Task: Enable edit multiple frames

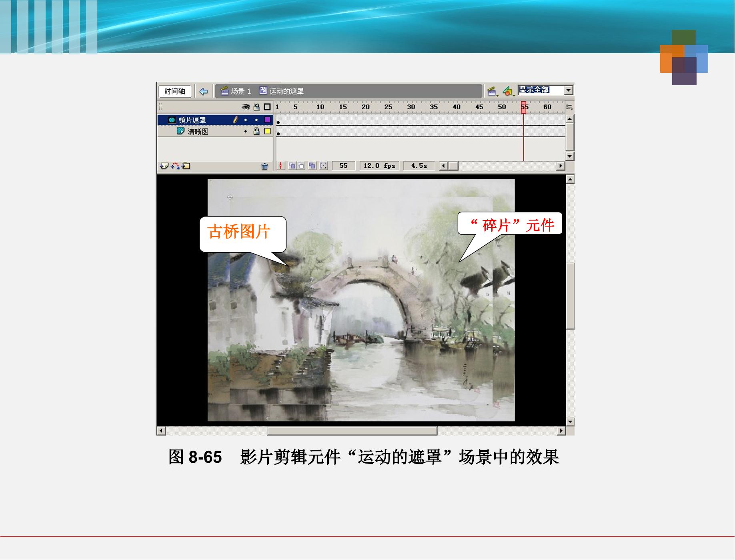Action: coord(312,166)
